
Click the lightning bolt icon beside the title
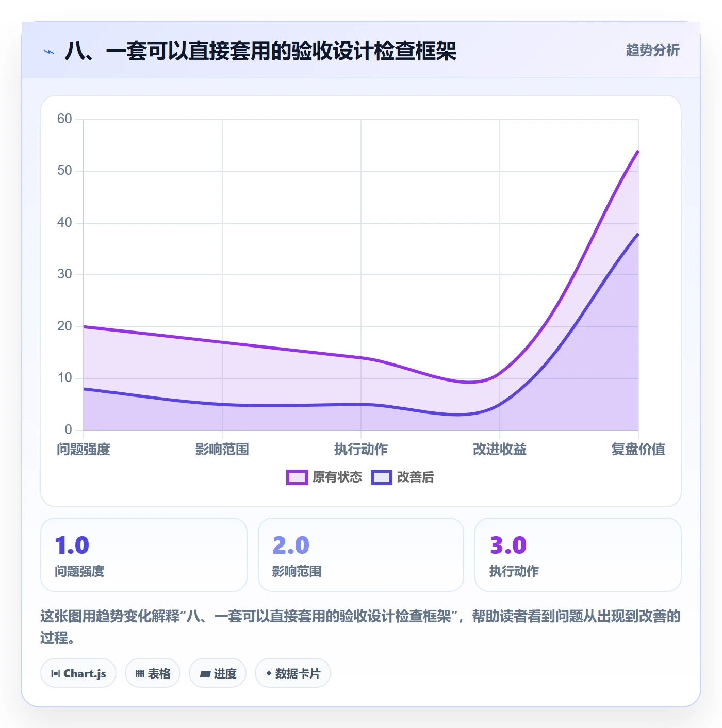49,52
